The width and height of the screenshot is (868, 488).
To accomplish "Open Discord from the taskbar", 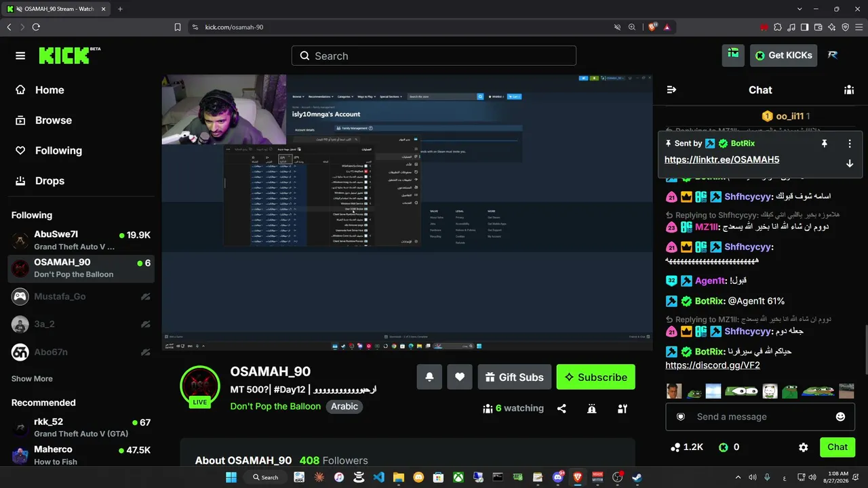I will coord(558,477).
